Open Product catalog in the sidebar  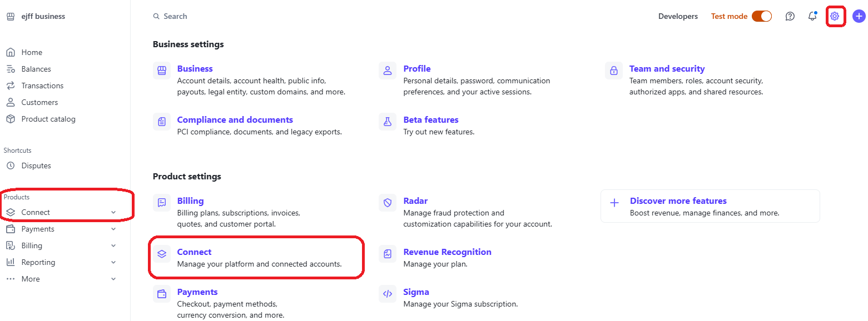click(48, 119)
